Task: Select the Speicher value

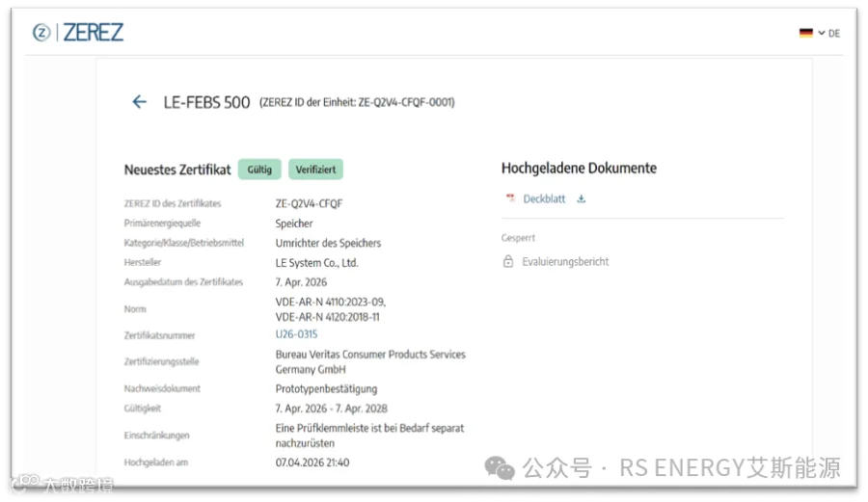Action: click(294, 224)
